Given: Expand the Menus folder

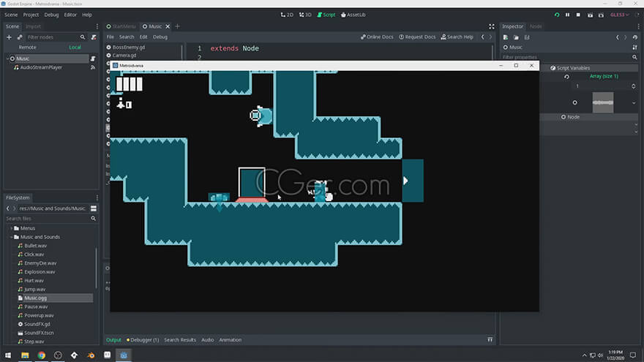Looking at the screenshot, I should [12, 229].
